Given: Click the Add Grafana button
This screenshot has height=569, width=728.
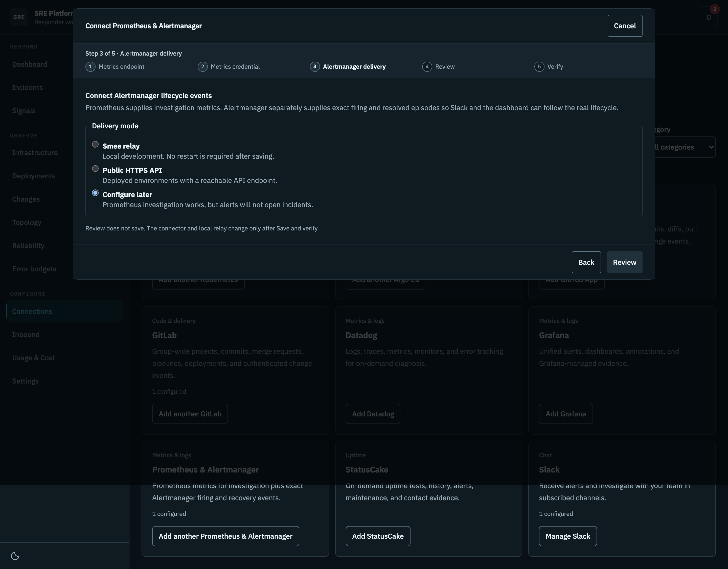Looking at the screenshot, I should pyautogui.click(x=566, y=414).
